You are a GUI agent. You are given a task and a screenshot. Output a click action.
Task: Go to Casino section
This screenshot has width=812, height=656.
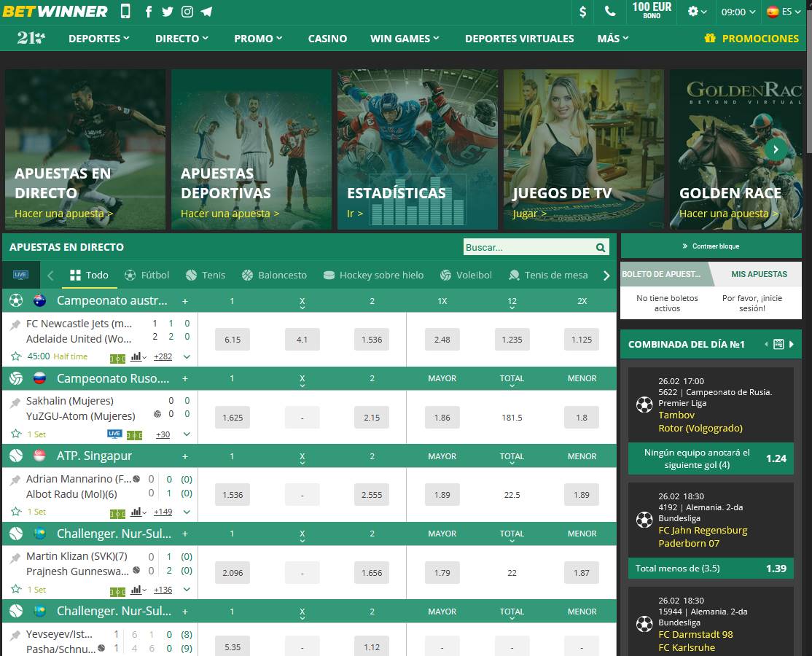click(x=327, y=39)
